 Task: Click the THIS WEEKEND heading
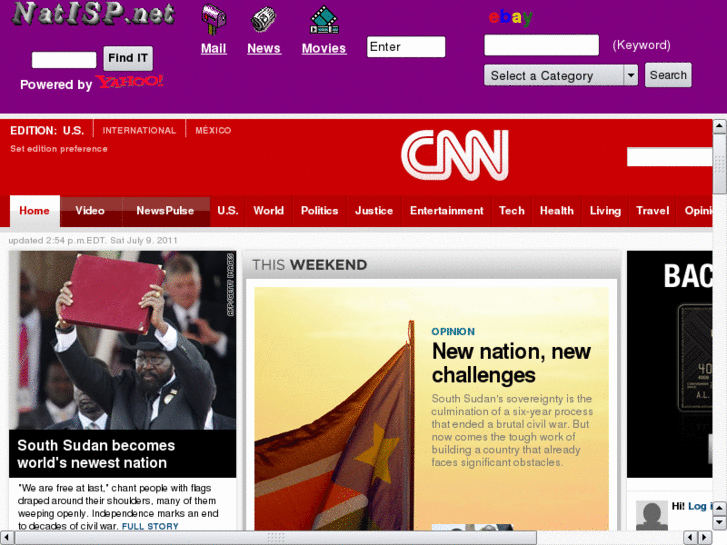[309, 265]
